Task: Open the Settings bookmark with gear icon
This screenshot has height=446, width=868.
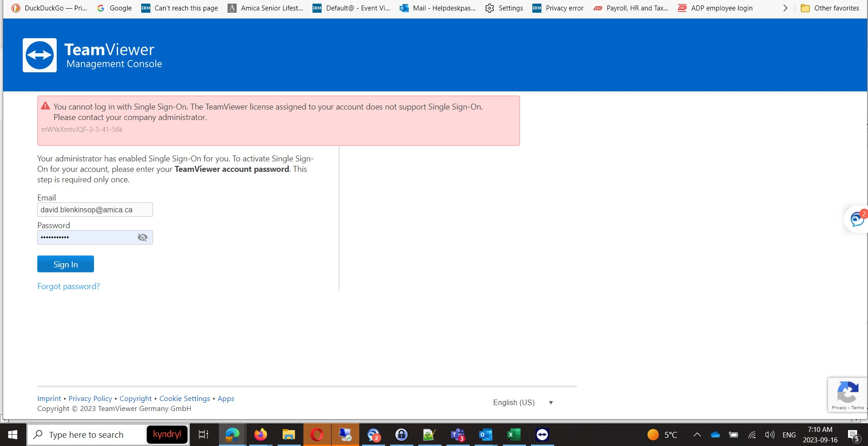Action: pos(504,8)
